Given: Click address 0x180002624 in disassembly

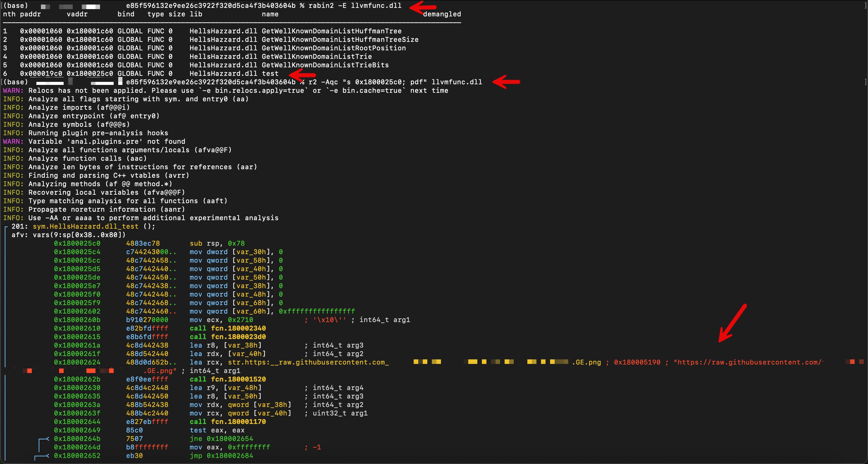Looking at the screenshot, I should click(77, 362).
